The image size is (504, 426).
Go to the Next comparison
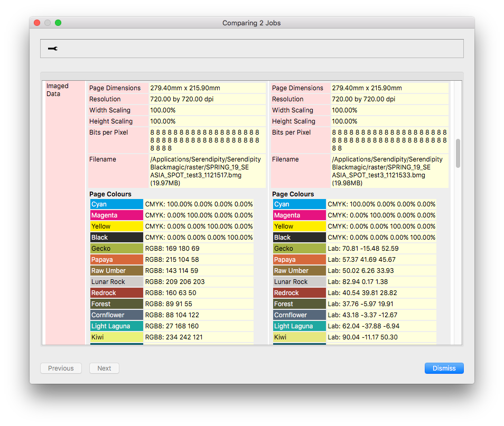click(x=104, y=368)
